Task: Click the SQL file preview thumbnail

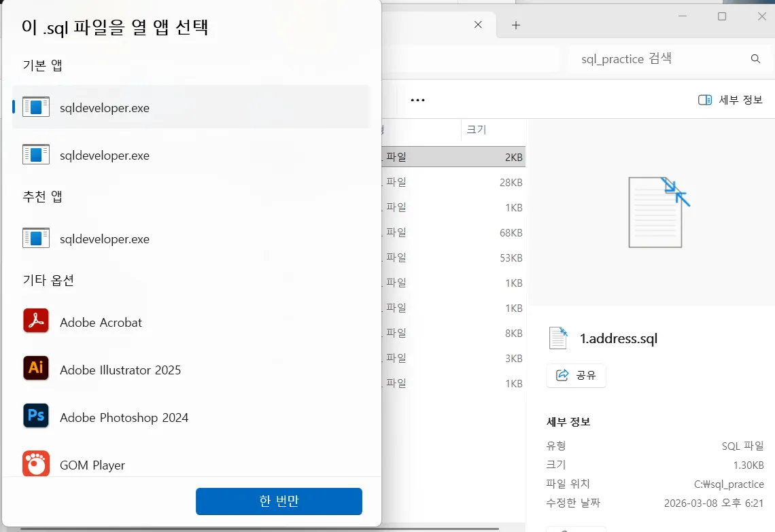Action: coord(655,211)
